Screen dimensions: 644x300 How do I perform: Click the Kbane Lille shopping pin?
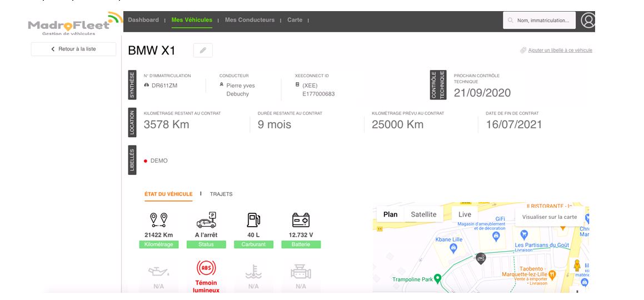tap(453, 247)
